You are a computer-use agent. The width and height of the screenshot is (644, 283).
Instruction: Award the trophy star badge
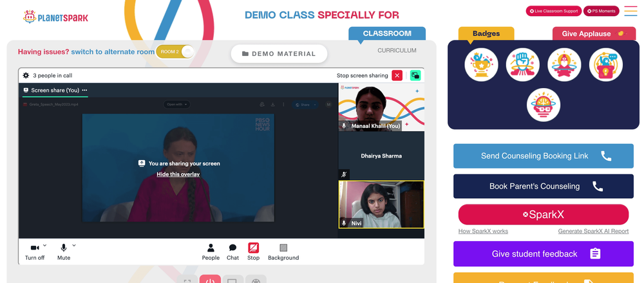(x=481, y=64)
